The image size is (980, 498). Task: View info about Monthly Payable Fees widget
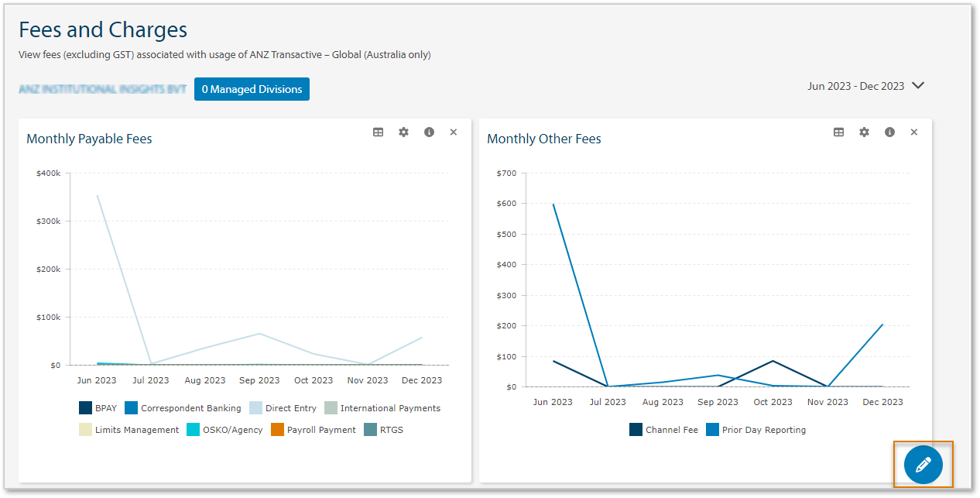pos(429,132)
